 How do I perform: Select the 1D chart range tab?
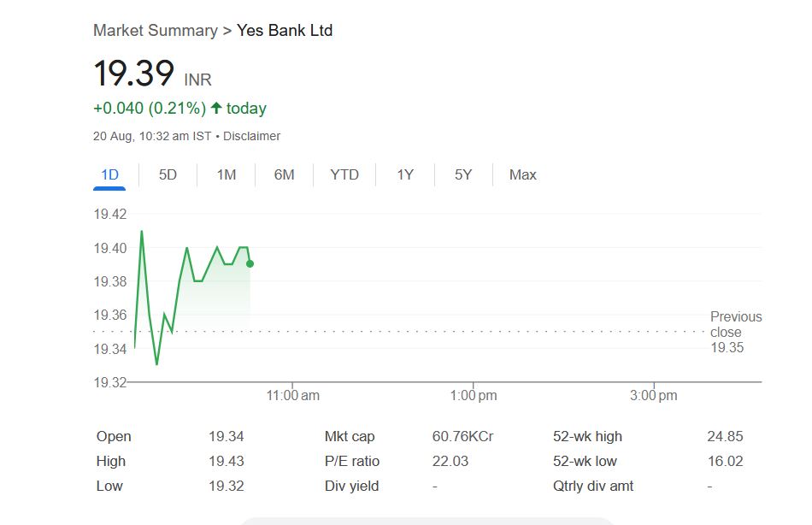(109, 175)
